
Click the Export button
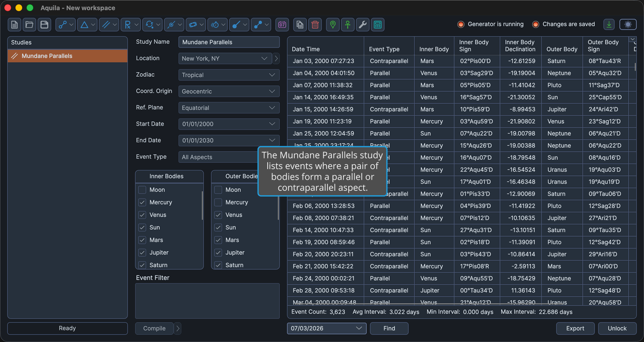[x=575, y=328]
